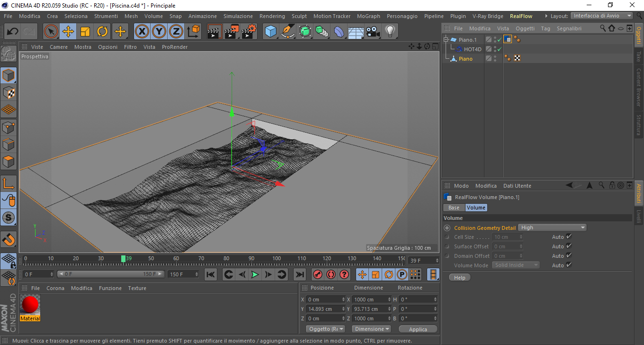
Task: Click the green Subdivision Surface generator icon
Action: [305, 32]
